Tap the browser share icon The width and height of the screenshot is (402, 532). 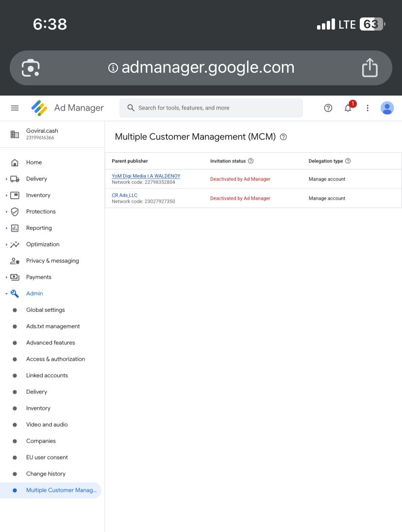[369, 67]
